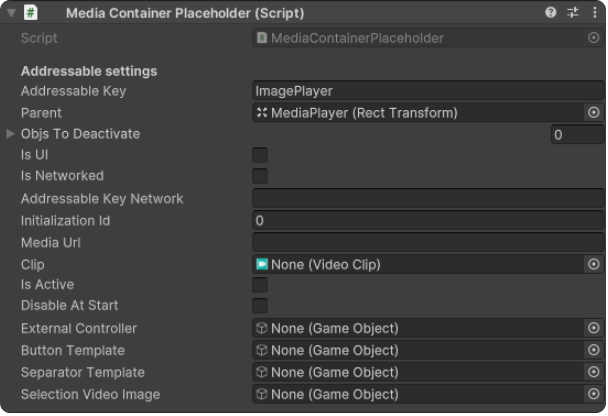This screenshot has width=608, height=416.
Task: Click the Clip field object picker
Action: coord(593,265)
